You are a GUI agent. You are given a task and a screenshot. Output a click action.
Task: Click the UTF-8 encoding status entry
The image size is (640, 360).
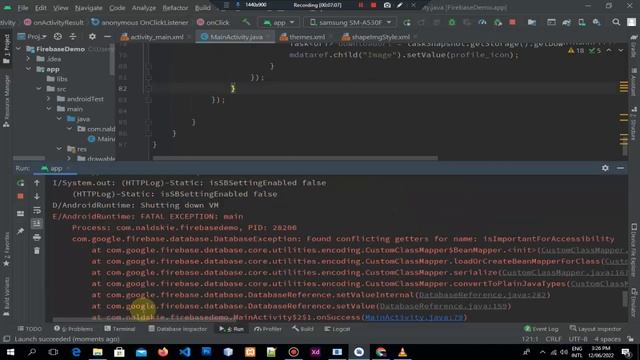[x=578, y=339]
